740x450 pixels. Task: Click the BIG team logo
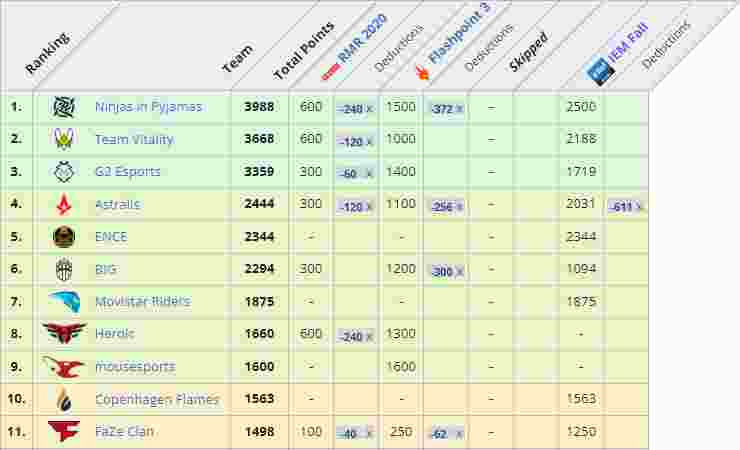click(x=64, y=270)
